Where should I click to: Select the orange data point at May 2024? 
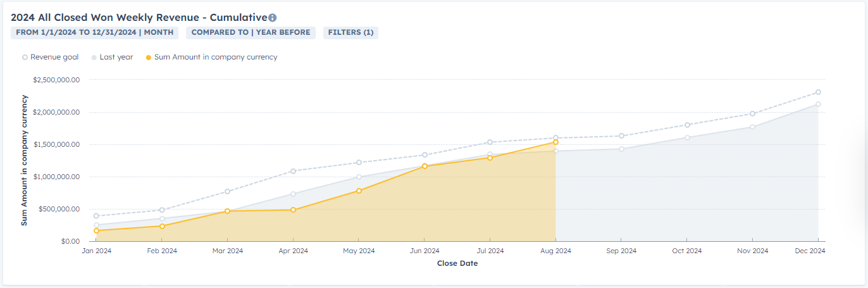pos(359,191)
